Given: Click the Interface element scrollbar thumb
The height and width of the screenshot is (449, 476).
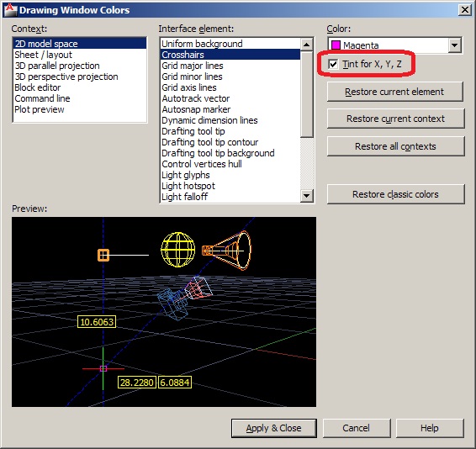Looking at the screenshot, I should (307, 94).
